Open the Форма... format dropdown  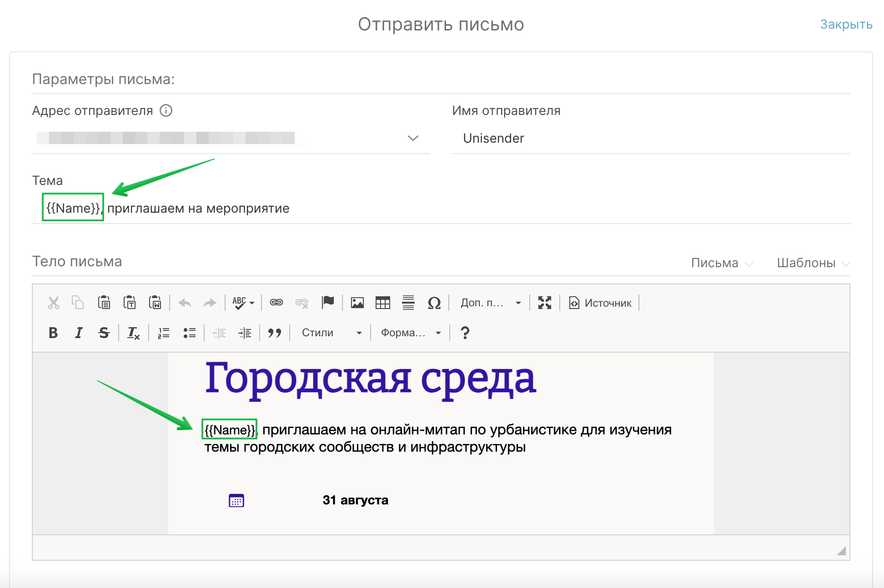(411, 333)
